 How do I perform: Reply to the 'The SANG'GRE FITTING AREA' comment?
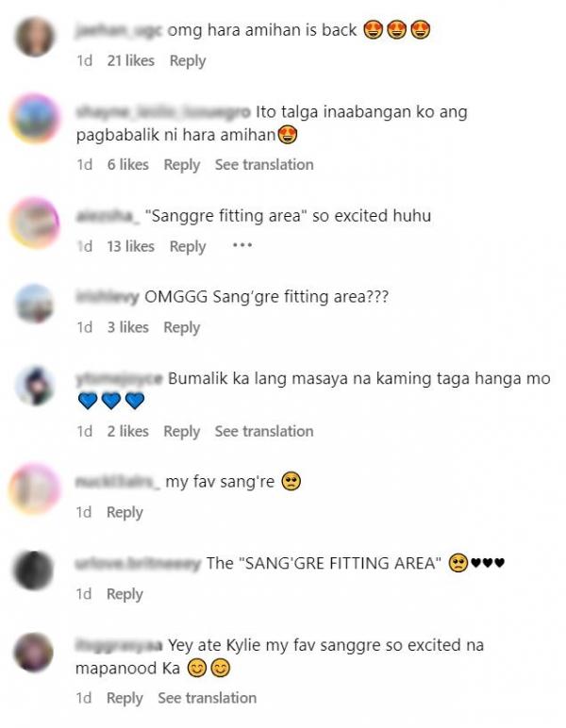tap(125, 594)
